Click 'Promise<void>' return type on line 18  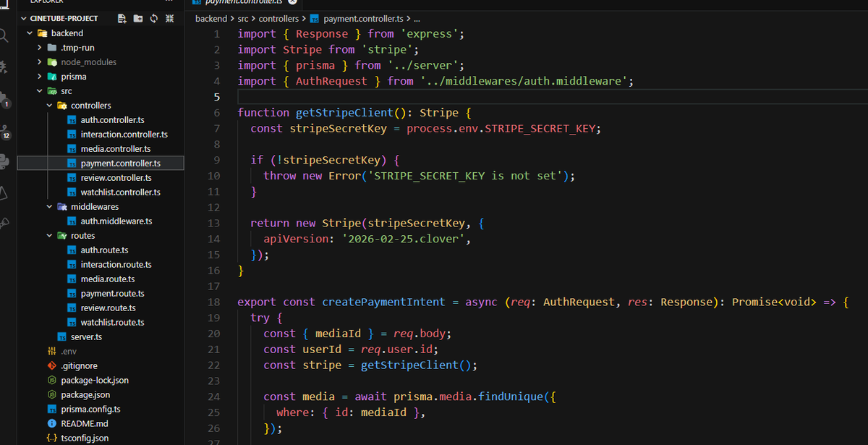(x=774, y=302)
